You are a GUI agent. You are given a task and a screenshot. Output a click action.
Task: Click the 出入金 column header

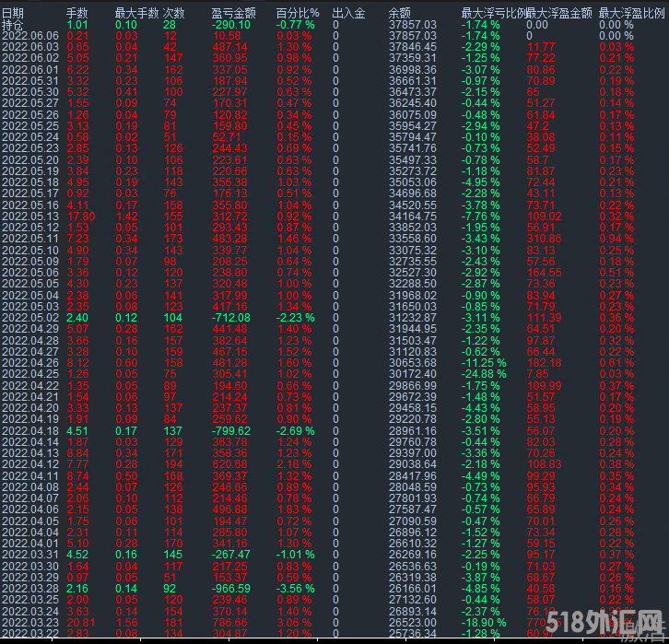pyautogui.click(x=348, y=13)
